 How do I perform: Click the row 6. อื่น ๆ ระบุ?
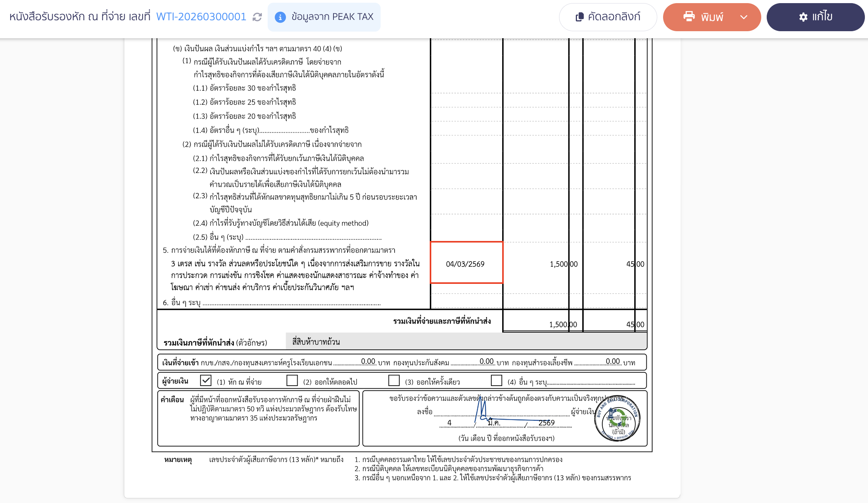point(272,303)
